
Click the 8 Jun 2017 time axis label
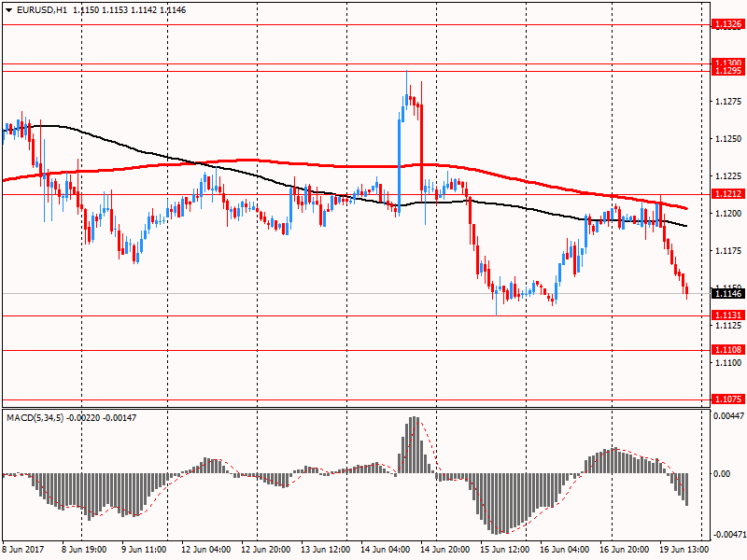22,550
